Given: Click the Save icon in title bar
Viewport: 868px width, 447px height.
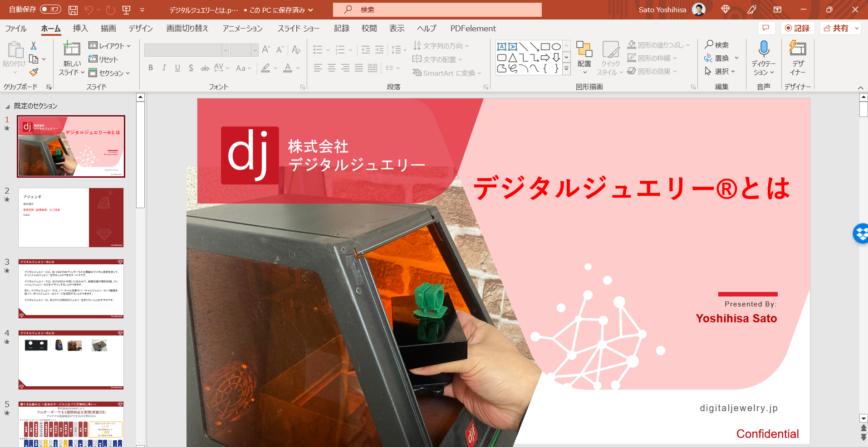Looking at the screenshot, I should point(73,10).
